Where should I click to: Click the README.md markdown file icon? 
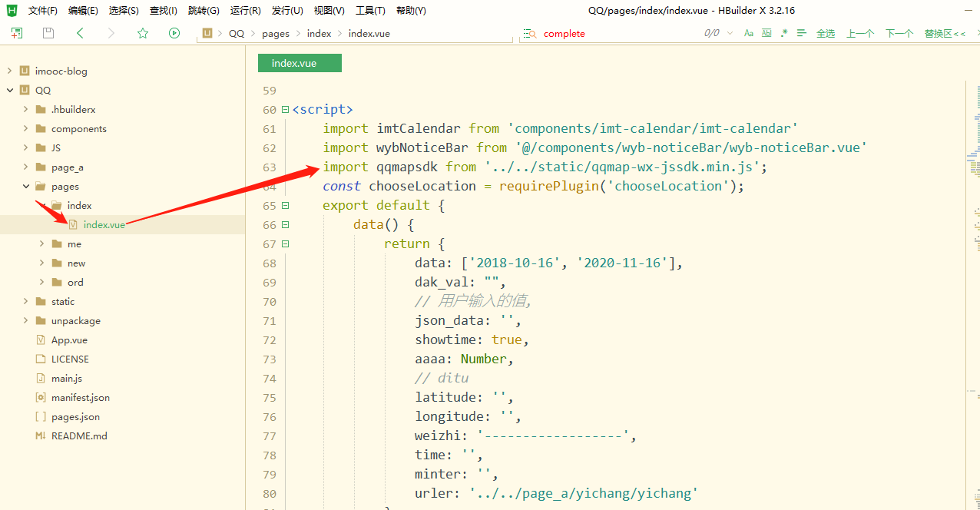(x=41, y=435)
